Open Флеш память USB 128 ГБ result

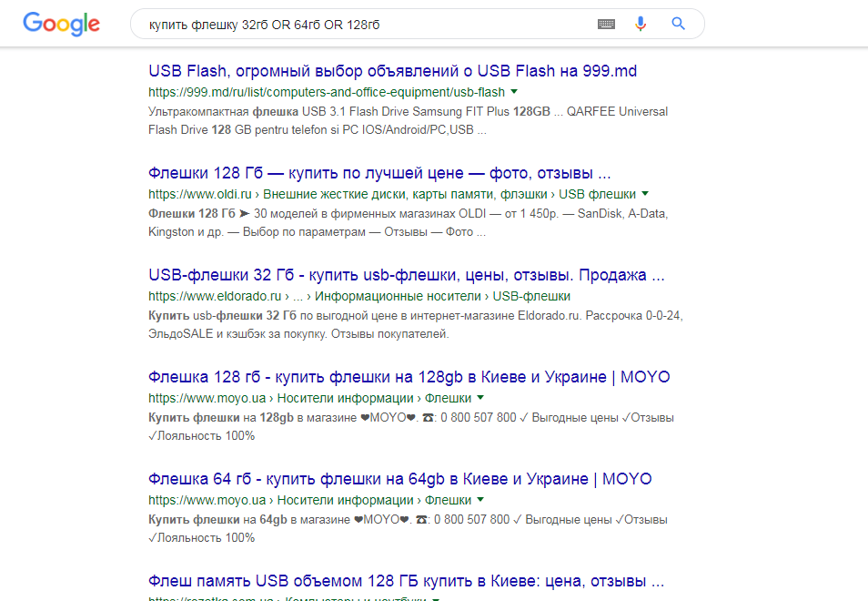[x=406, y=580]
